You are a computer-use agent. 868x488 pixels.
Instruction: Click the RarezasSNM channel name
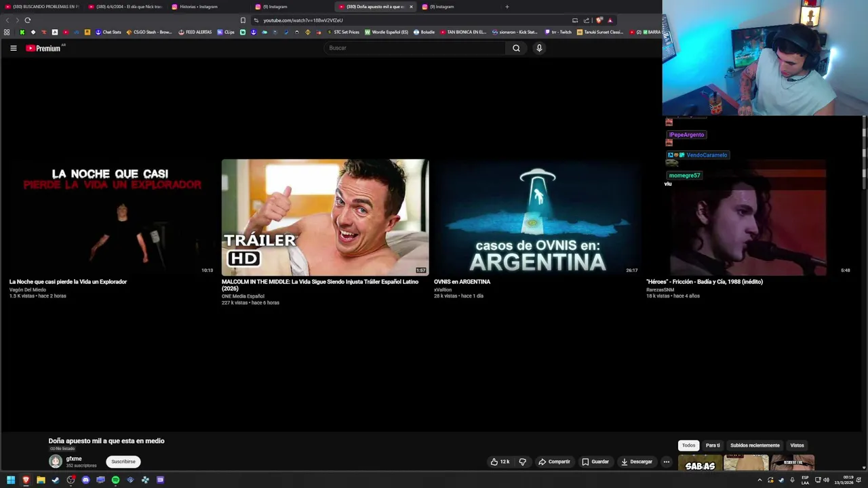pos(660,289)
